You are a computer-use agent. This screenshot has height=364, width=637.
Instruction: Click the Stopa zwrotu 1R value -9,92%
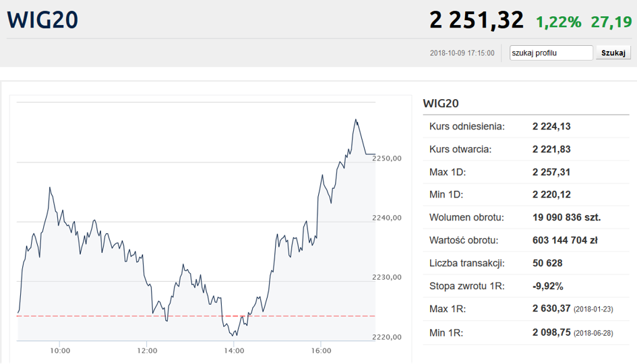pos(547,286)
